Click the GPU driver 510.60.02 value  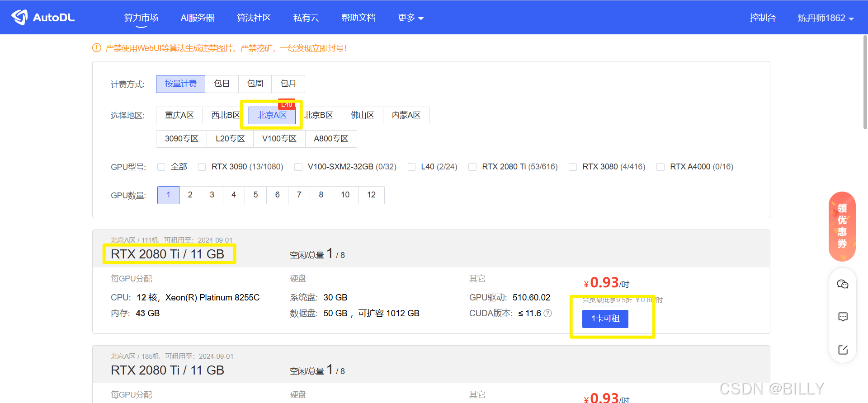pyautogui.click(x=531, y=297)
